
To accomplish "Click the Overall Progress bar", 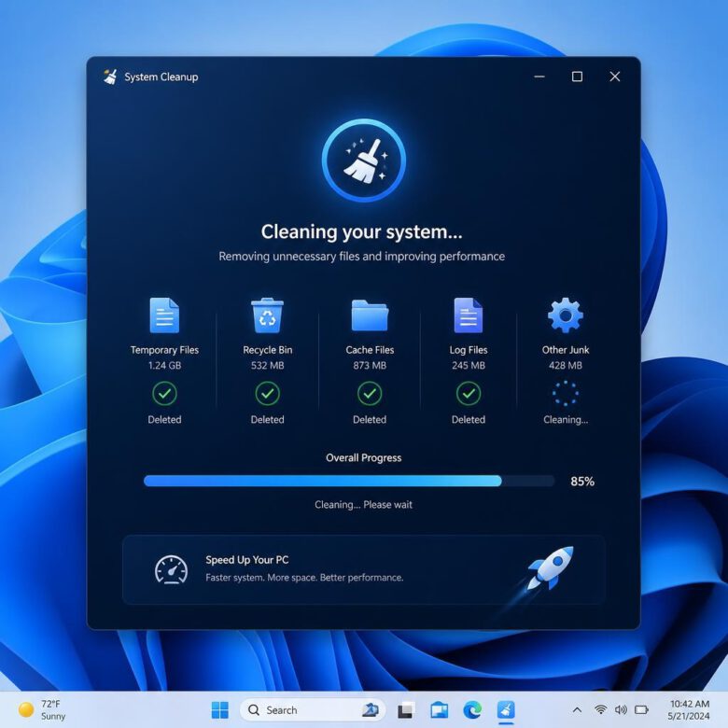I will [x=349, y=481].
